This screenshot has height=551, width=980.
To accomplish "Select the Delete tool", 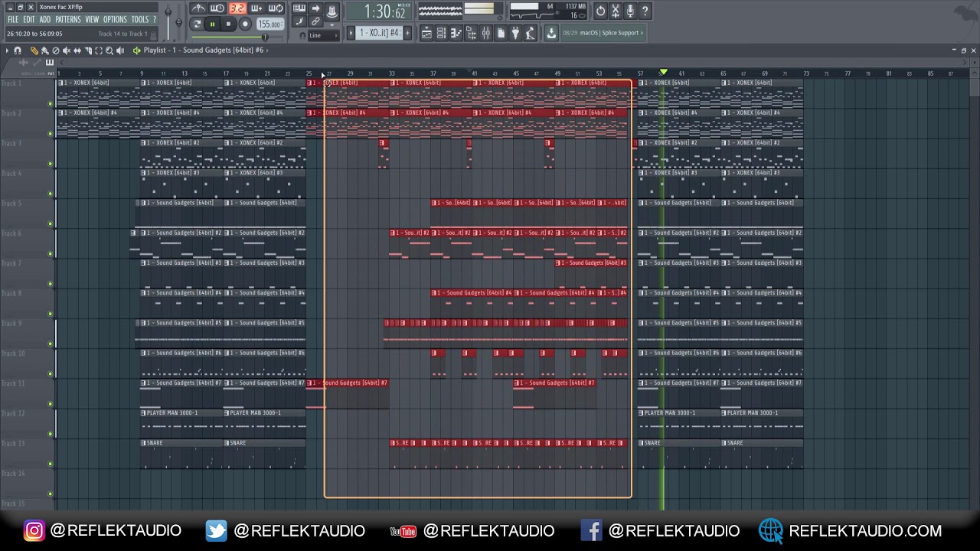I will pos(55,51).
